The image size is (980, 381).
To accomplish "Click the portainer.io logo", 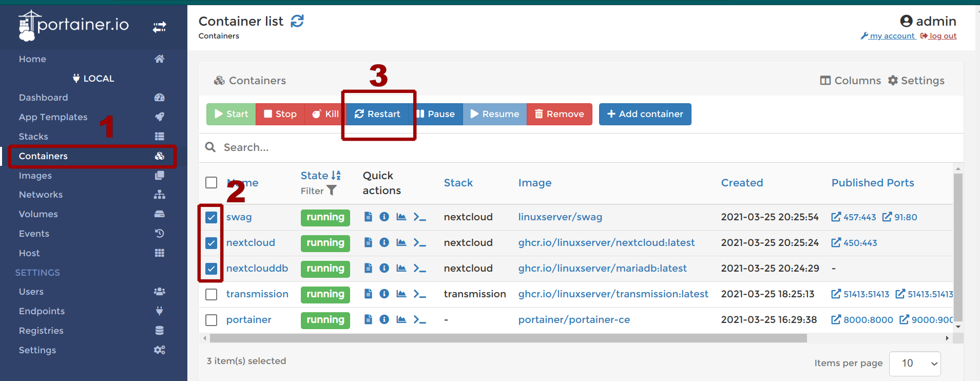I will click(73, 25).
